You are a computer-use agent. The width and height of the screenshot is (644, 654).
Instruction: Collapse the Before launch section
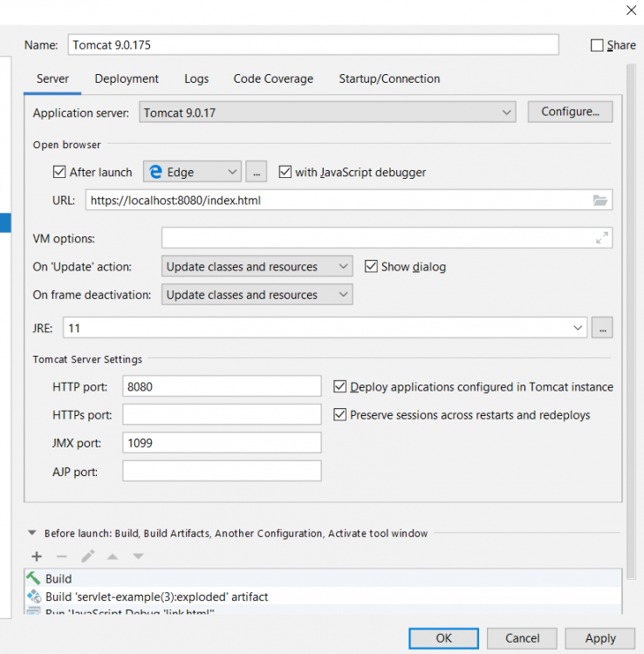point(31,533)
